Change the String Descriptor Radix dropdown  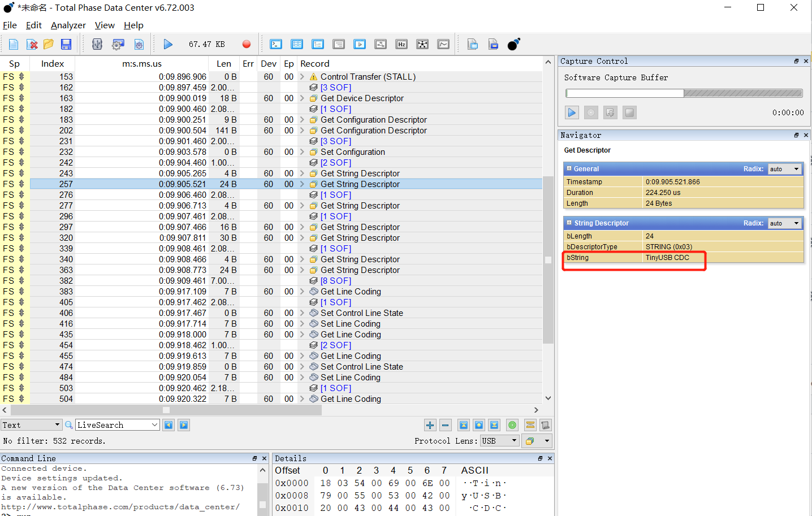point(785,223)
